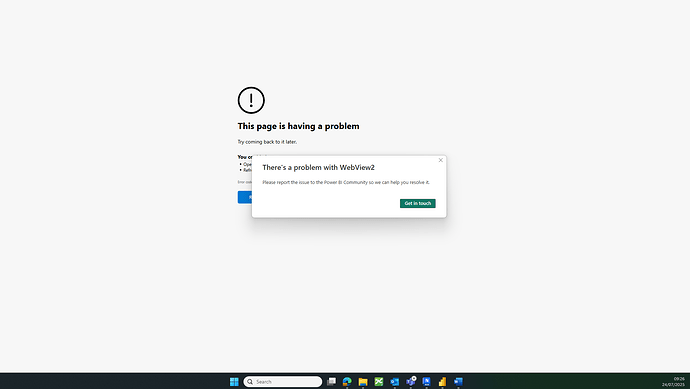This screenshot has width=690, height=389.
Task: Open File Explorer from the taskbar
Action: pyautogui.click(x=363, y=382)
